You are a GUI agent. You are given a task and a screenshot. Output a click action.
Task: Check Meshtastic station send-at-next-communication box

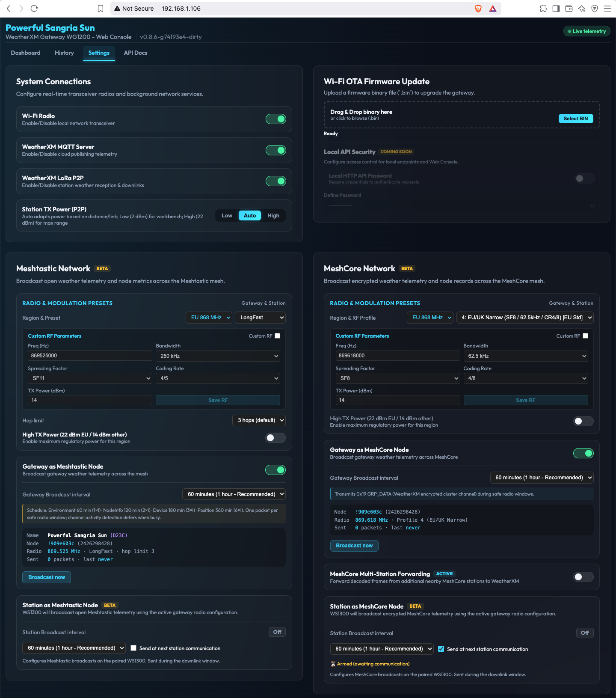pyautogui.click(x=133, y=648)
